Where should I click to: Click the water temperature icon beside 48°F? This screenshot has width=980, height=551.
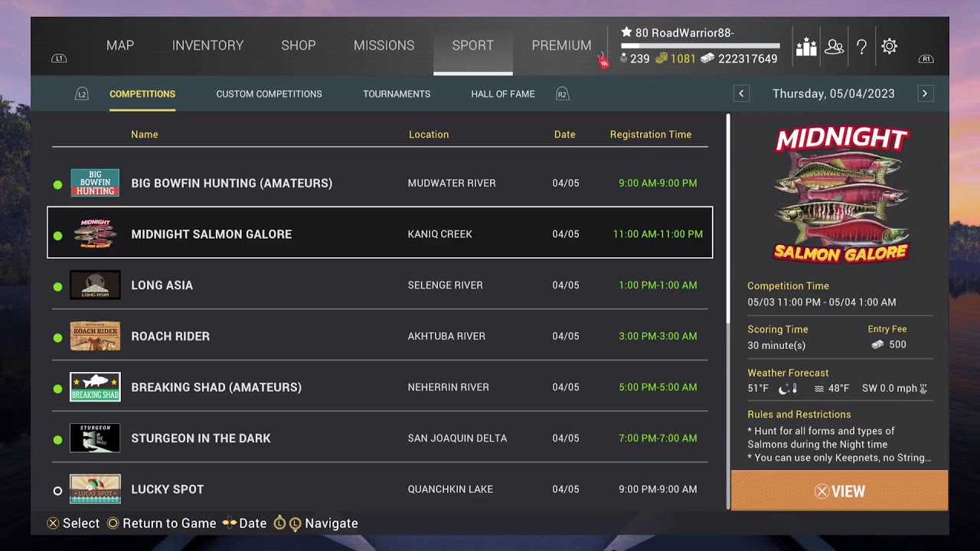(818, 389)
